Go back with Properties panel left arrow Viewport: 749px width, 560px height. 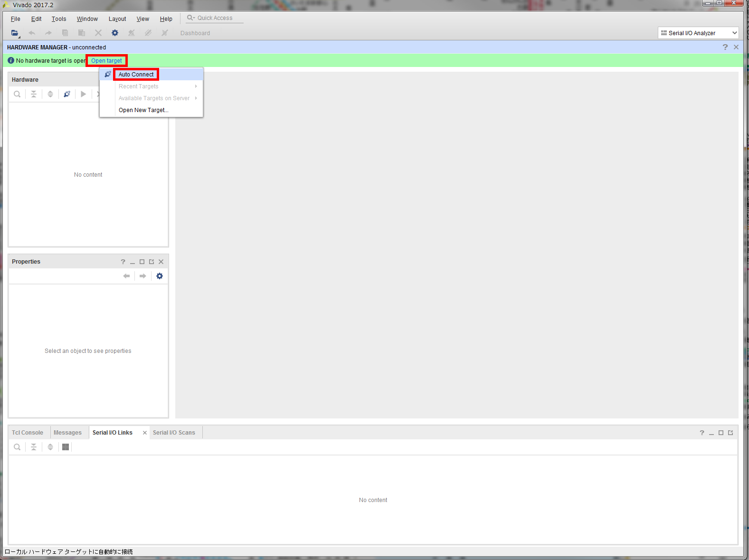point(126,276)
